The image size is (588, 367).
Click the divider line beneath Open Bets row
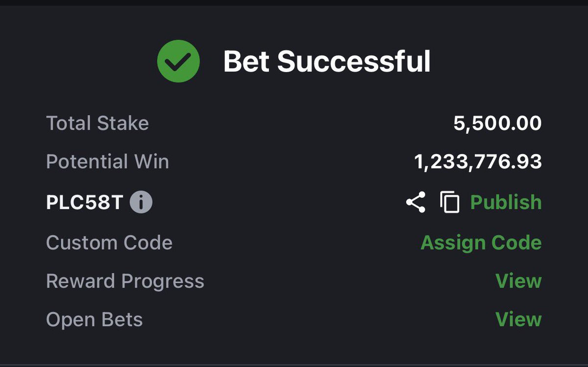point(294,365)
